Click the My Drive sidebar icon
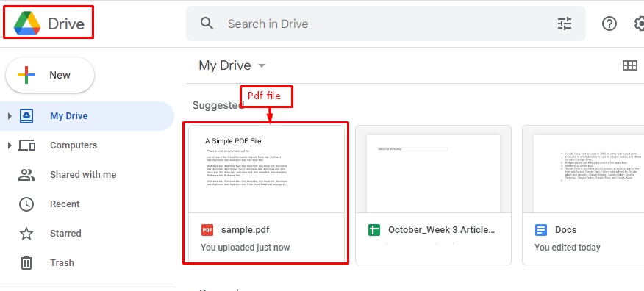Viewport: 644px width, 291px height. [26, 116]
